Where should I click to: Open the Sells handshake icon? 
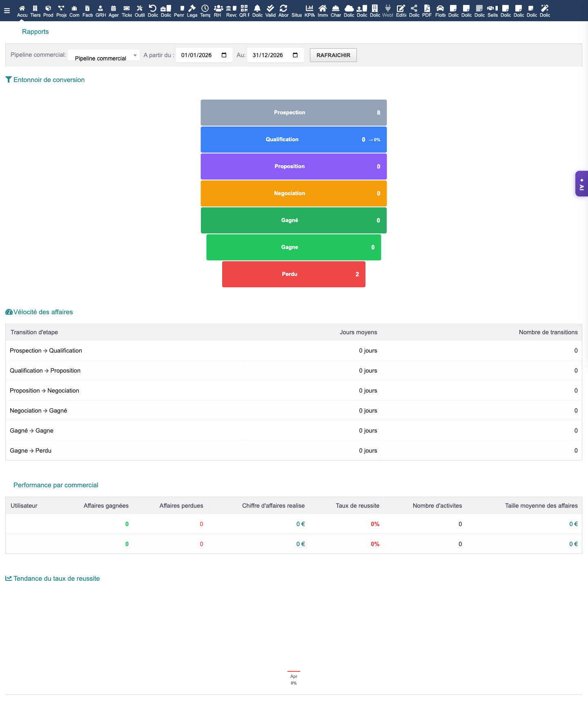[x=492, y=9]
